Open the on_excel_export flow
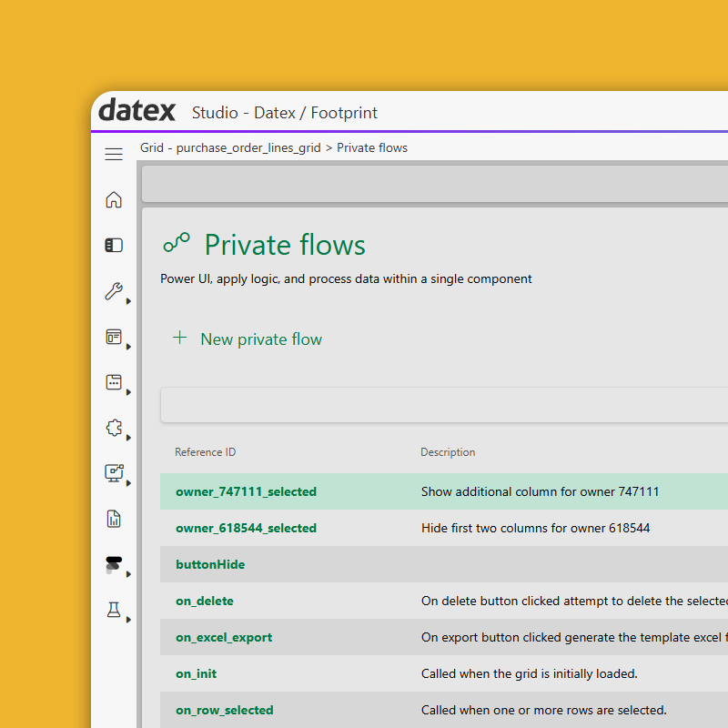Screen dimensions: 728x728 point(224,637)
